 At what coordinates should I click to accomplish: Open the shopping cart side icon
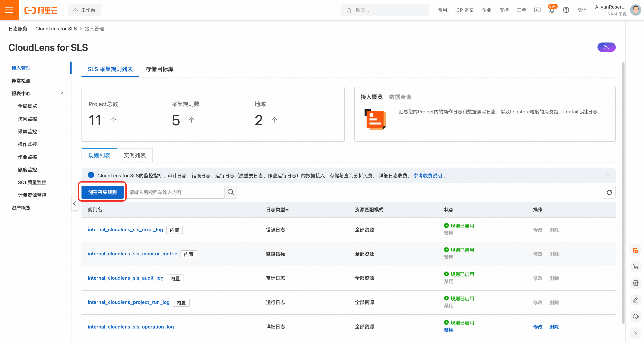click(635, 267)
